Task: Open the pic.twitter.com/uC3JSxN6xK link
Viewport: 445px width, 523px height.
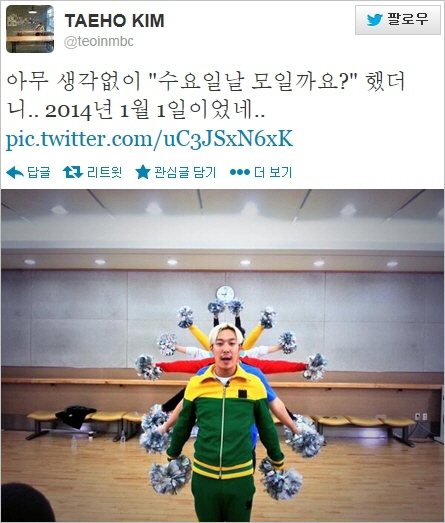Action: click(x=149, y=138)
